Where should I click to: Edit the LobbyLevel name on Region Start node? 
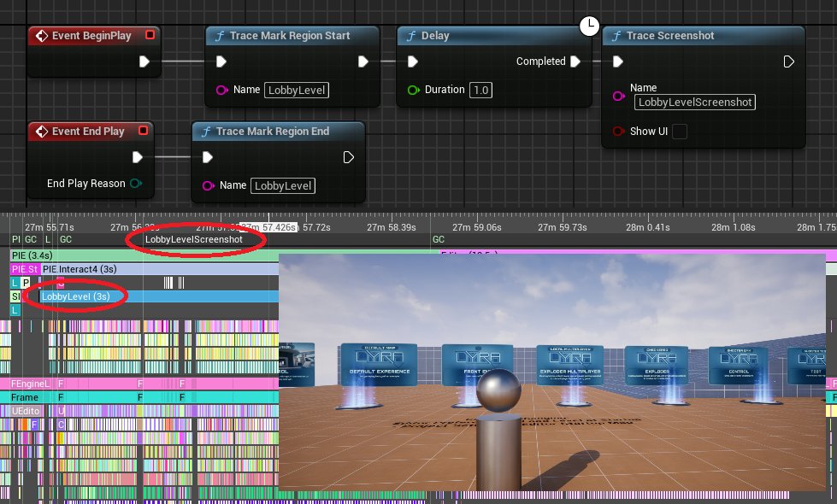(297, 91)
